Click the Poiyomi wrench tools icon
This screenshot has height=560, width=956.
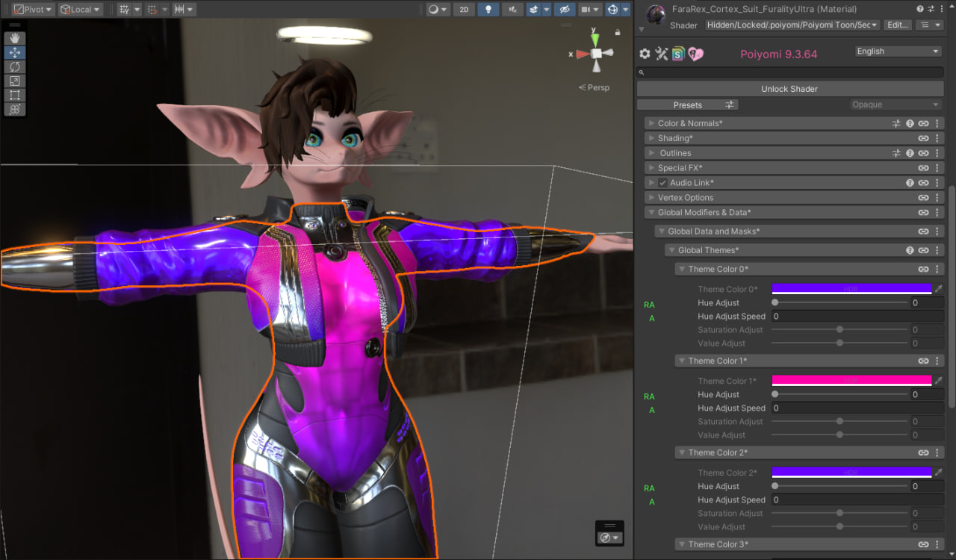coord(662,54)
